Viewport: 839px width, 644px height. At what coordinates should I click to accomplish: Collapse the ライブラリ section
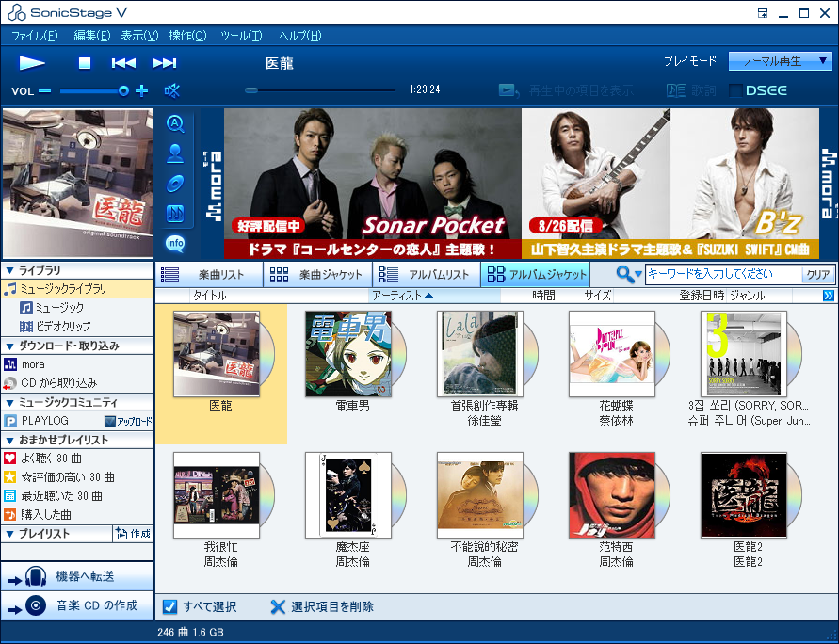click(x=9, y=270)
